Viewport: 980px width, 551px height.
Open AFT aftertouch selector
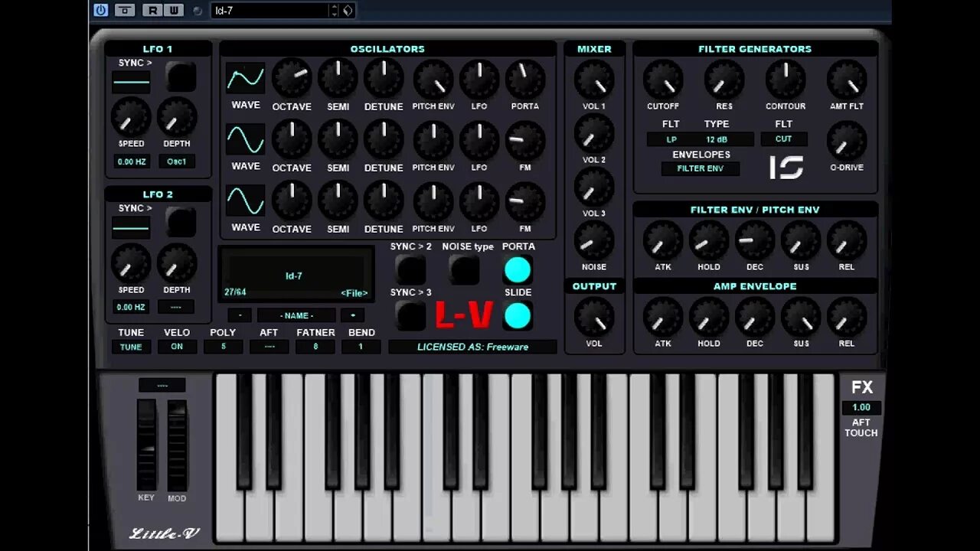point(269,347)
